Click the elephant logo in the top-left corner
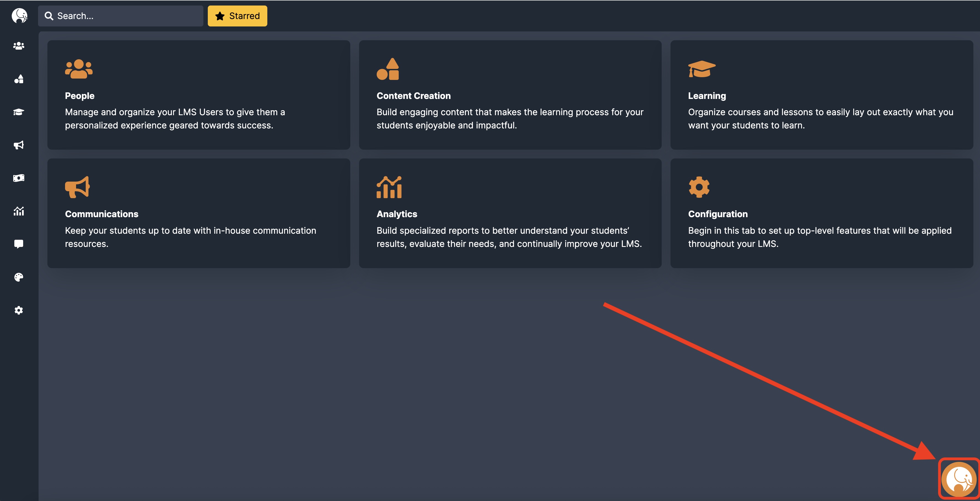Viewport: 980px width, 501px height. point(19,16)
